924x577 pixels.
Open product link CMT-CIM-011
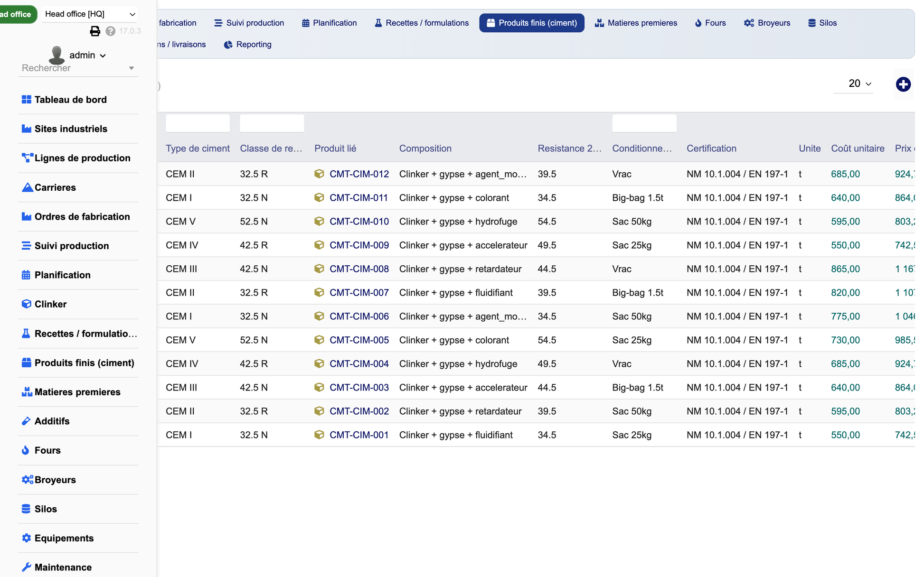[x=358, y=198]
